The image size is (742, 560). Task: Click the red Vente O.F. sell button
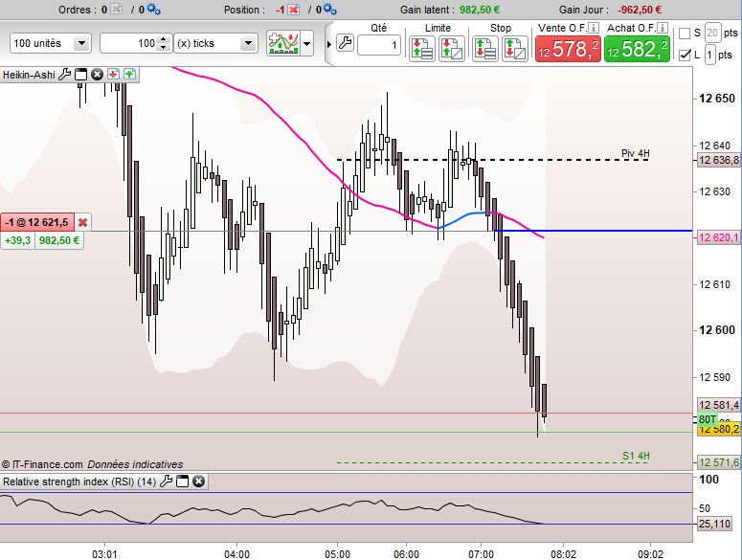pos(568,49)
